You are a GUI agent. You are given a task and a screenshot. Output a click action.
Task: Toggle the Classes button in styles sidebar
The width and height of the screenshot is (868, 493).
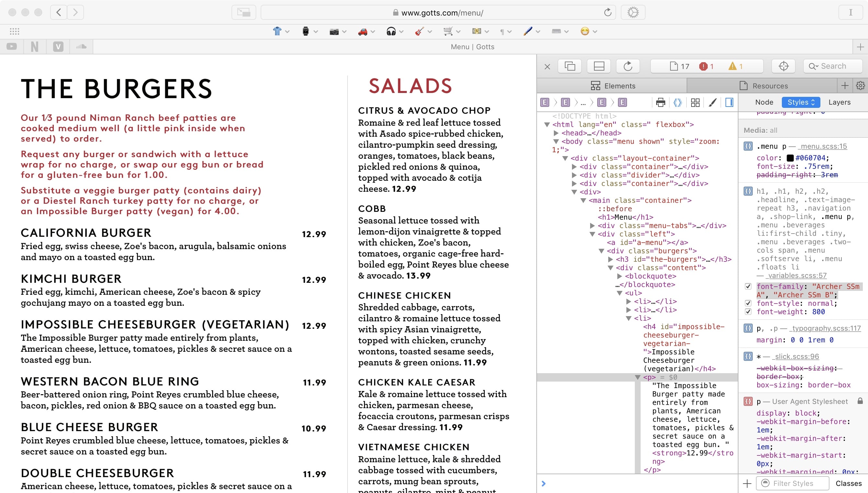pos(848,483)
